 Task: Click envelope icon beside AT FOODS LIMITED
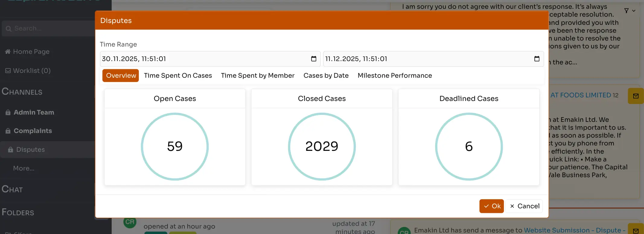click(x=636, y=96)
